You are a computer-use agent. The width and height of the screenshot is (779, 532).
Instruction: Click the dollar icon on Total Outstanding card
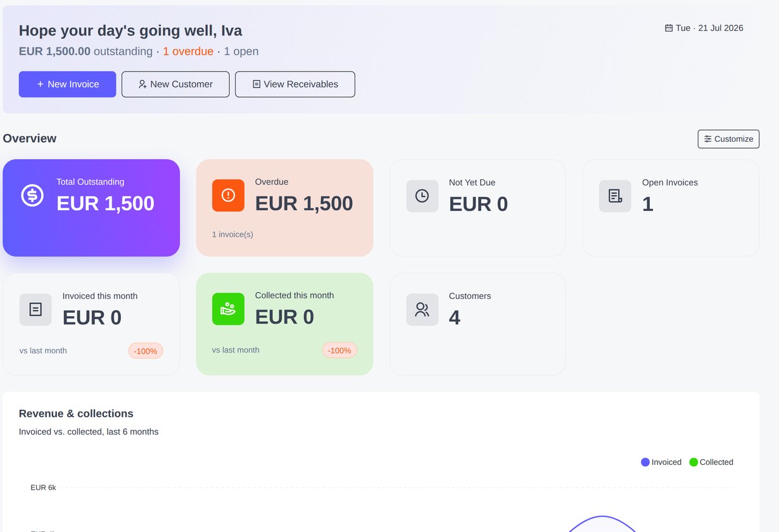coord(32,195)
